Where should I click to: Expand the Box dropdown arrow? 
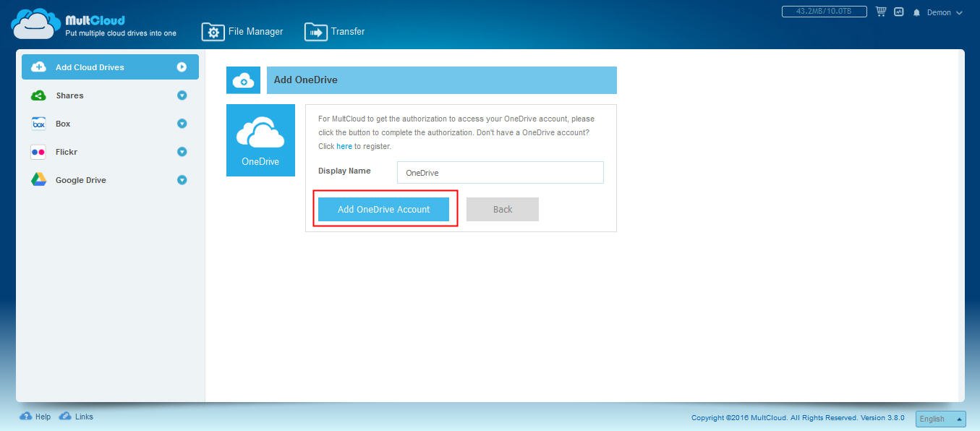(182, 124)
